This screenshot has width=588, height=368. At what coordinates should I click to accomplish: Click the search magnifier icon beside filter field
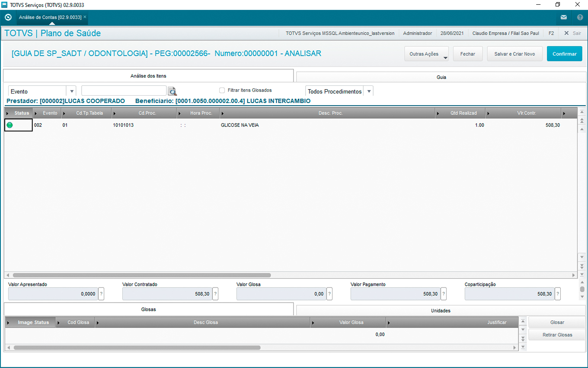coord(173,91)
